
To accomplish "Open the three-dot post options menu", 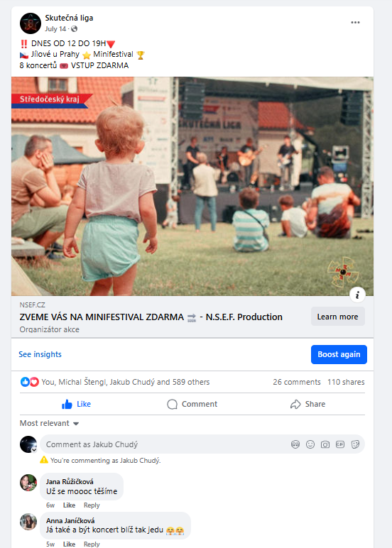I will (x=355, y=23).
